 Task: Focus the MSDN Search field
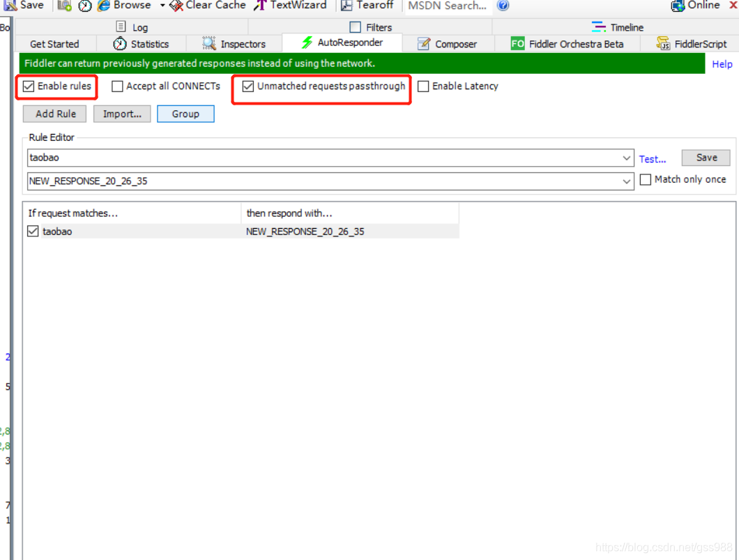(x=448, y=6)
